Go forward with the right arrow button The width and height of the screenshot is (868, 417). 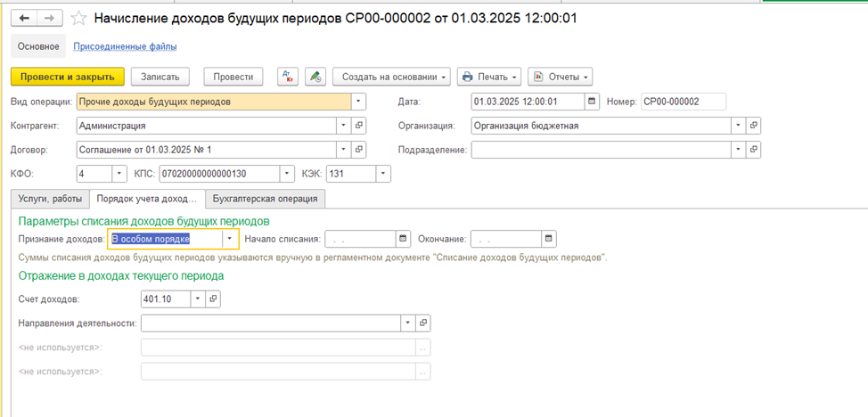[49, 19]
